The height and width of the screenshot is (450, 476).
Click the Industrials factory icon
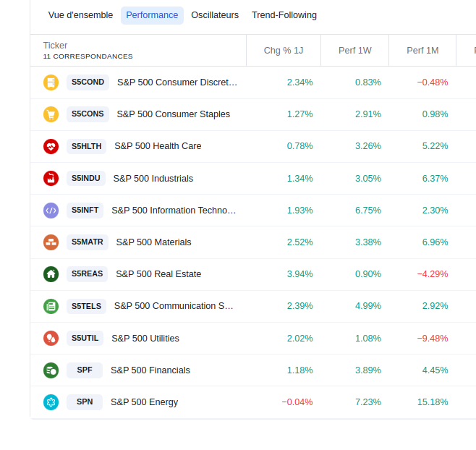[x=51, y=178]
